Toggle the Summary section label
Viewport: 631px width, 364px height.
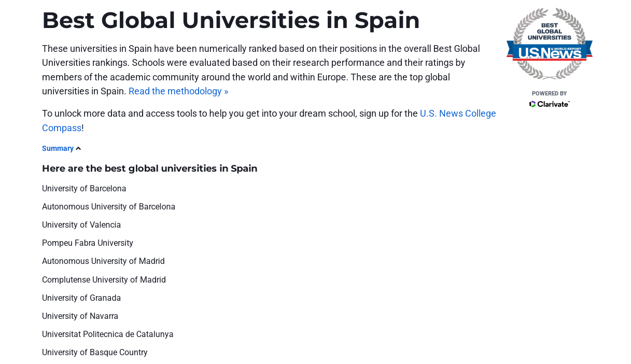coord(58,148)
